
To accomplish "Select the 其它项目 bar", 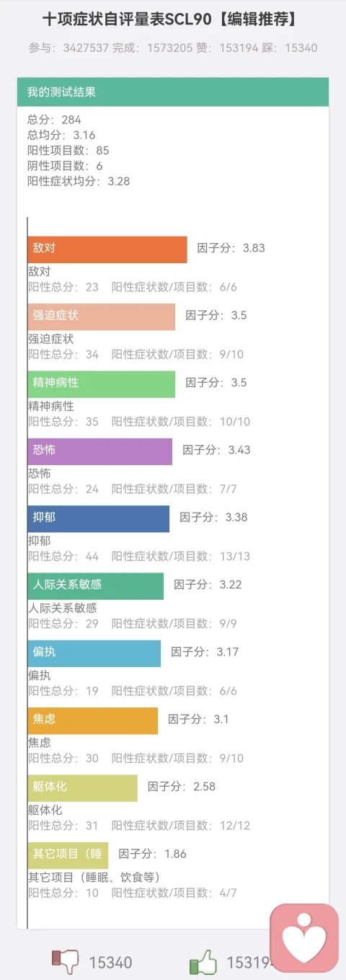I will pyautogui.click(x=68, y=855).
